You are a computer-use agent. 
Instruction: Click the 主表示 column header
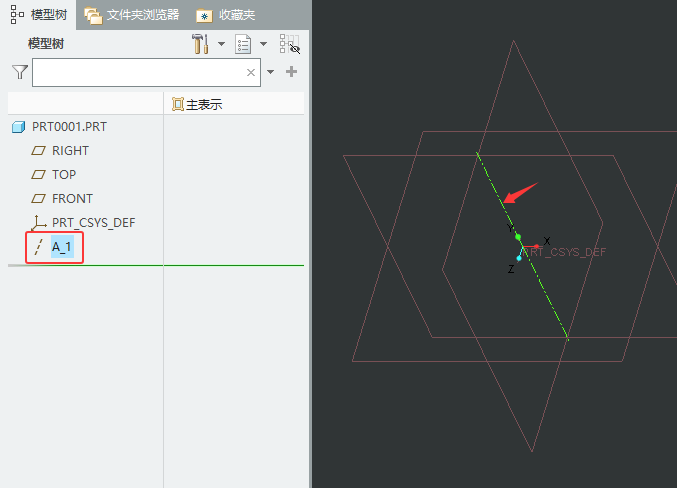coord(234,104)
